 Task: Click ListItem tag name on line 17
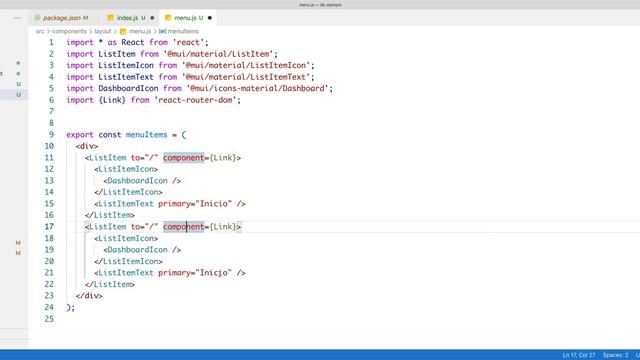click(x=108, y=227)
